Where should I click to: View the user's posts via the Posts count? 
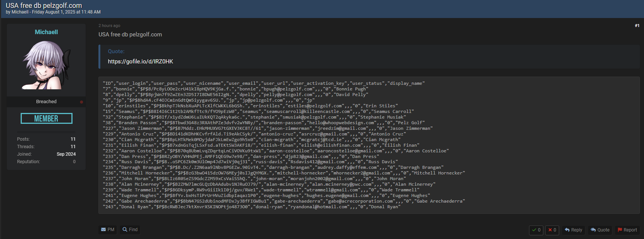point(73,139)
